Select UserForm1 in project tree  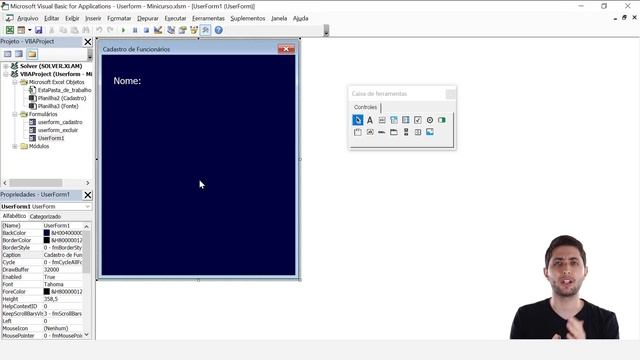pyautogui.click(x=51, y=138)
